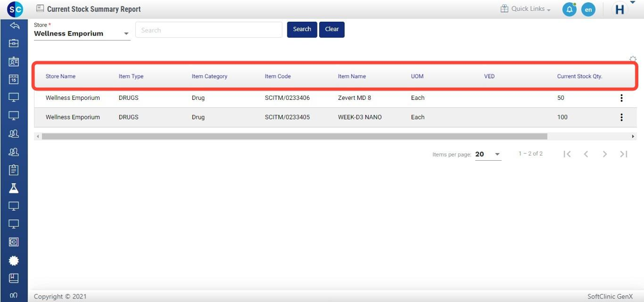
Task: Click the back arrow in sidebar
Action: pyautogui.click(x=14, y=26)
